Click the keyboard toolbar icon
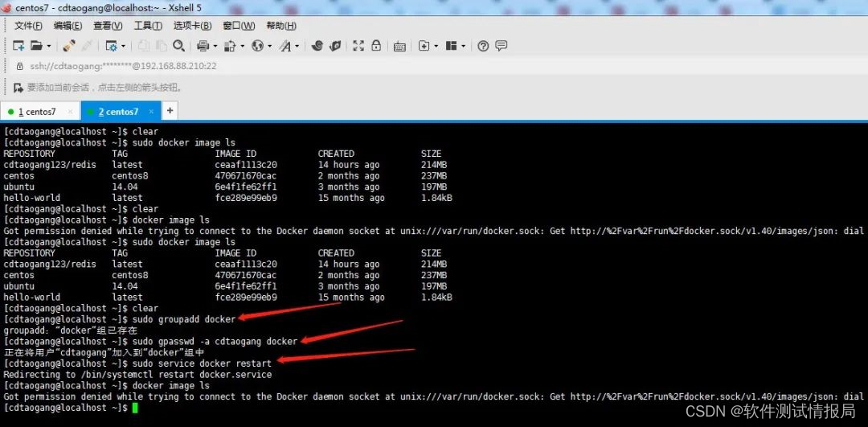Screen dimensions: 868x427 tap(399, 47)
